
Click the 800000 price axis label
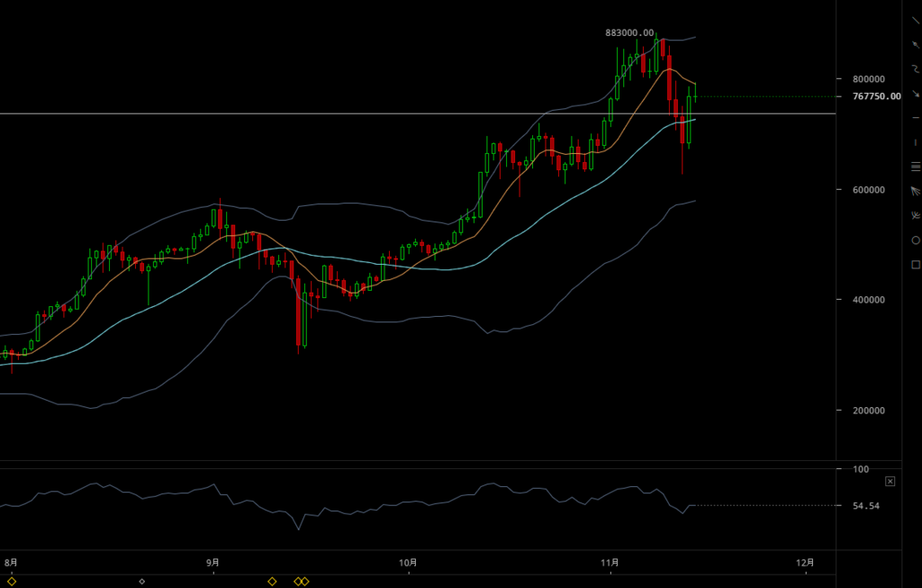pos(869,79)
